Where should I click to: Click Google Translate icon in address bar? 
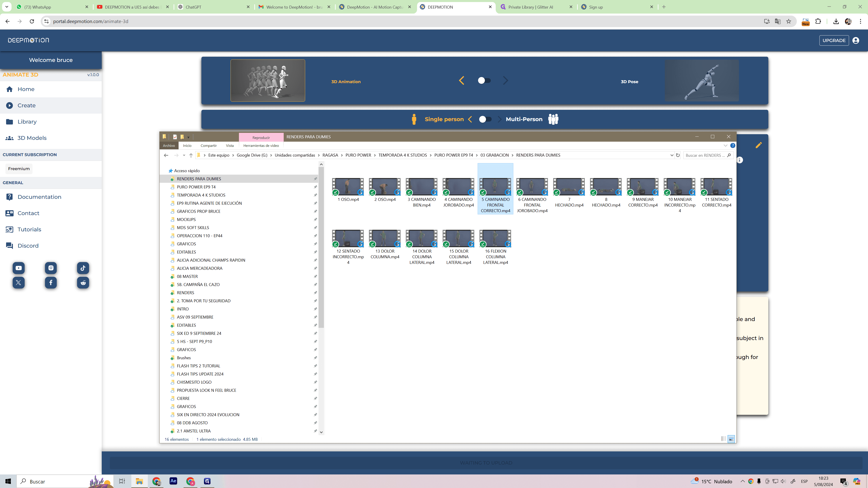coord(778,21)
